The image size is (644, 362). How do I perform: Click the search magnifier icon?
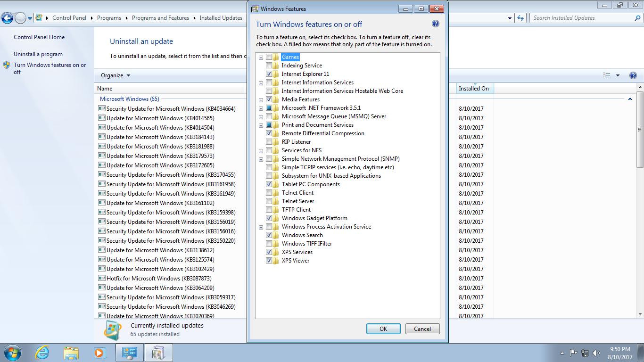pyautogui.click(x=637, y=18)
